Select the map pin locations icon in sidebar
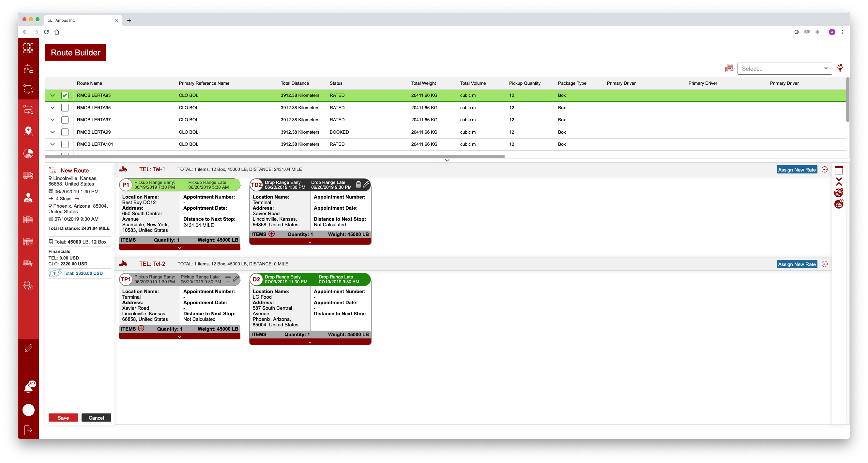The height and width of the screenshot is (463, 868). (x=28, y=132)
